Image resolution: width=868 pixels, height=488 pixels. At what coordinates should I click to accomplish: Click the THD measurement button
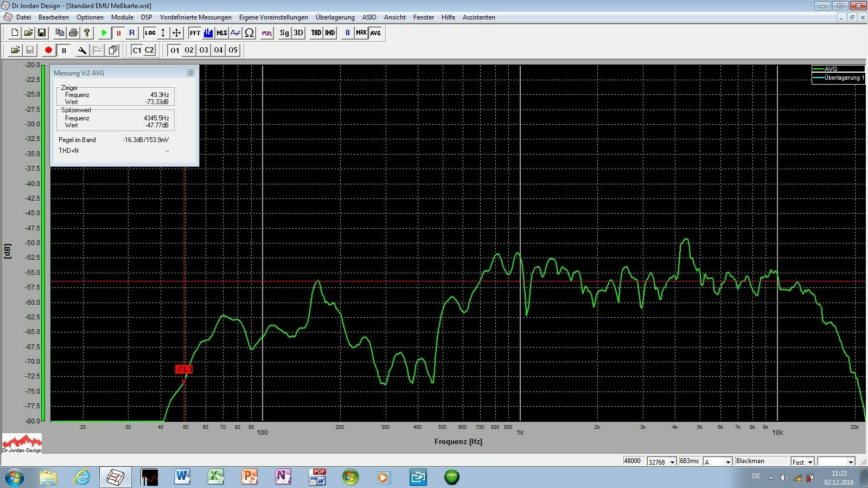point(316,33)
